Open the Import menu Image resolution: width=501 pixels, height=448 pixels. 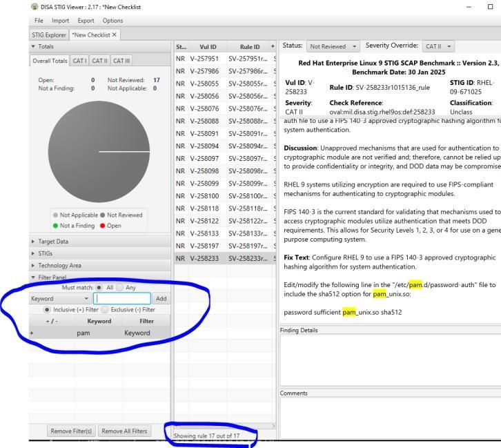(61, 21)
